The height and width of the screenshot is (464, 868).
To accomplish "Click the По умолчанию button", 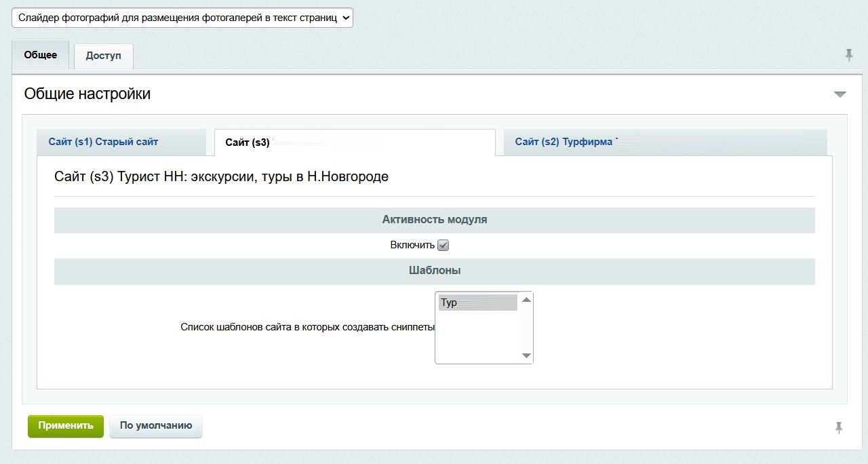I will 156,426.
